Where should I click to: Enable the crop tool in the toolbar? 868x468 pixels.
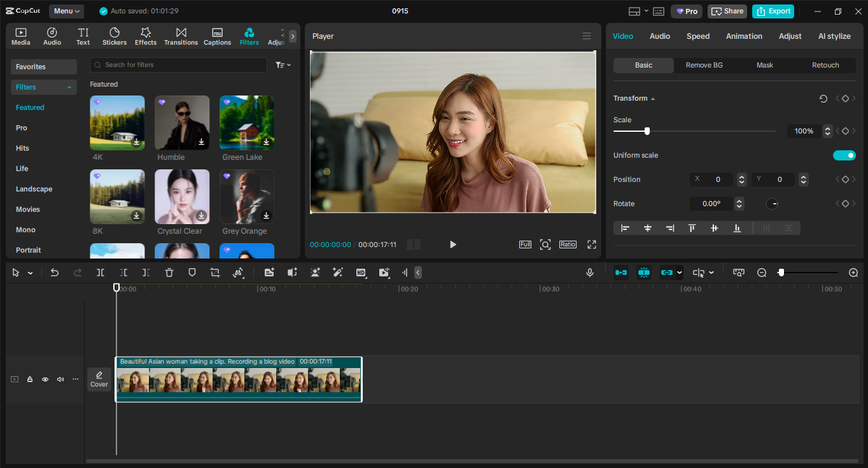click(x=215, y=272)
